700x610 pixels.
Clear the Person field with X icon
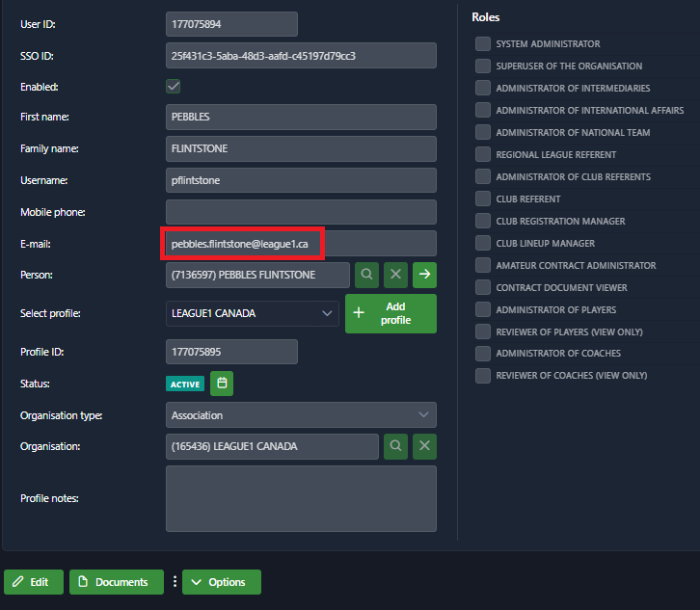[x=395, y=275]
